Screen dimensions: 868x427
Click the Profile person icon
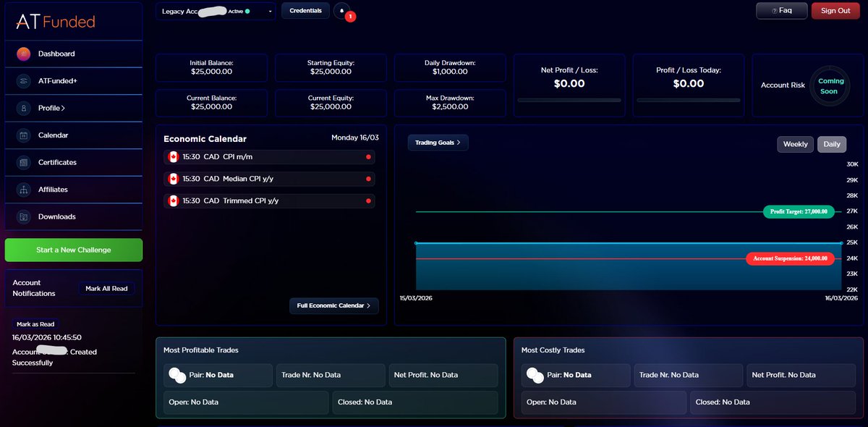pos(23,108)
